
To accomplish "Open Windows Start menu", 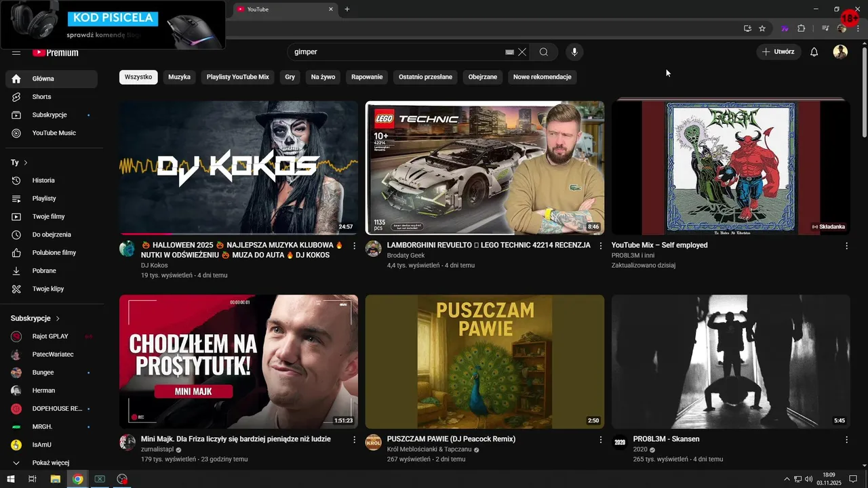I will 11,479.
